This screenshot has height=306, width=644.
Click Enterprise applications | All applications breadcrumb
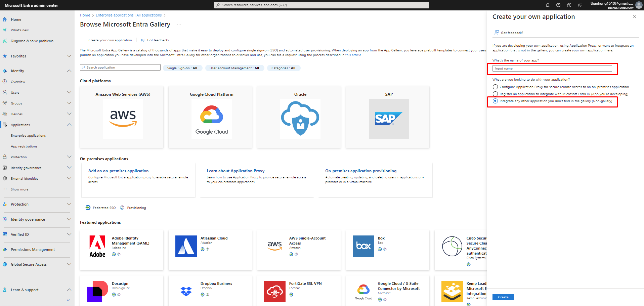click(129, 15)
